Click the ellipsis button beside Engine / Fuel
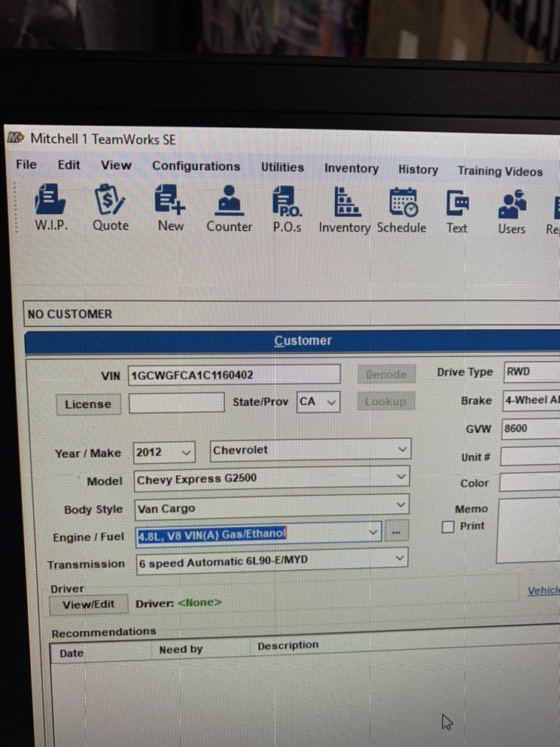This screenshot has width=560, height=747. (396, 532)
